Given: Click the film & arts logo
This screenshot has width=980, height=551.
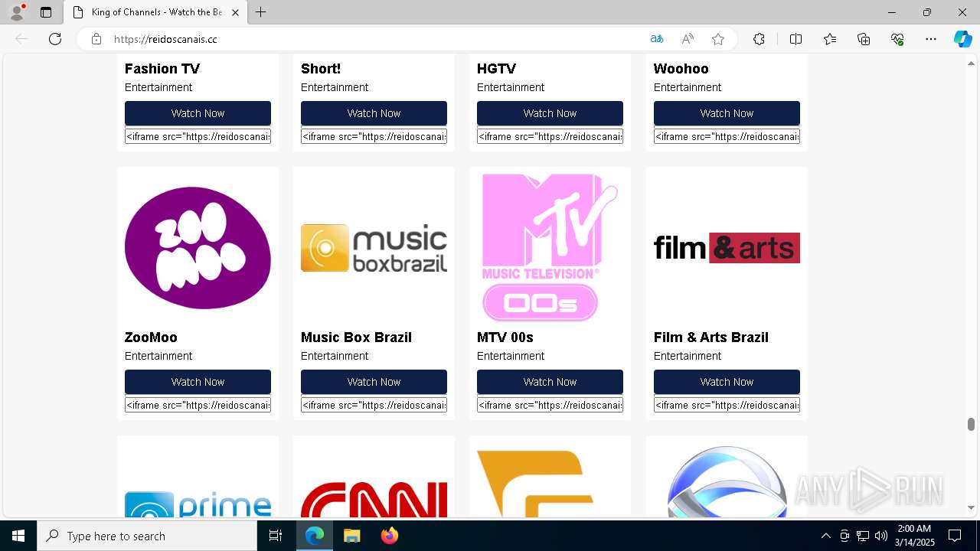Looking at the screenshot, I should 727,248.
